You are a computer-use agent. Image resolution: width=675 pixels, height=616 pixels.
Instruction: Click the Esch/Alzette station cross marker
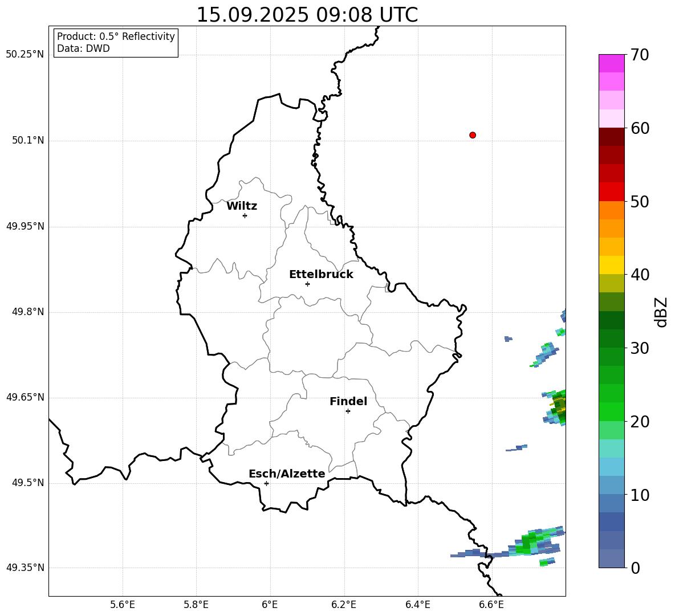click(266, 483)
